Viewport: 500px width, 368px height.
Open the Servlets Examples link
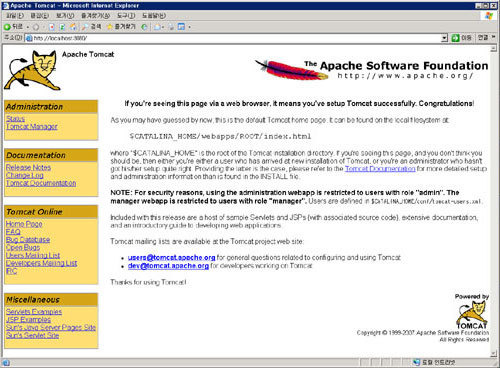(x=34, y=312)
